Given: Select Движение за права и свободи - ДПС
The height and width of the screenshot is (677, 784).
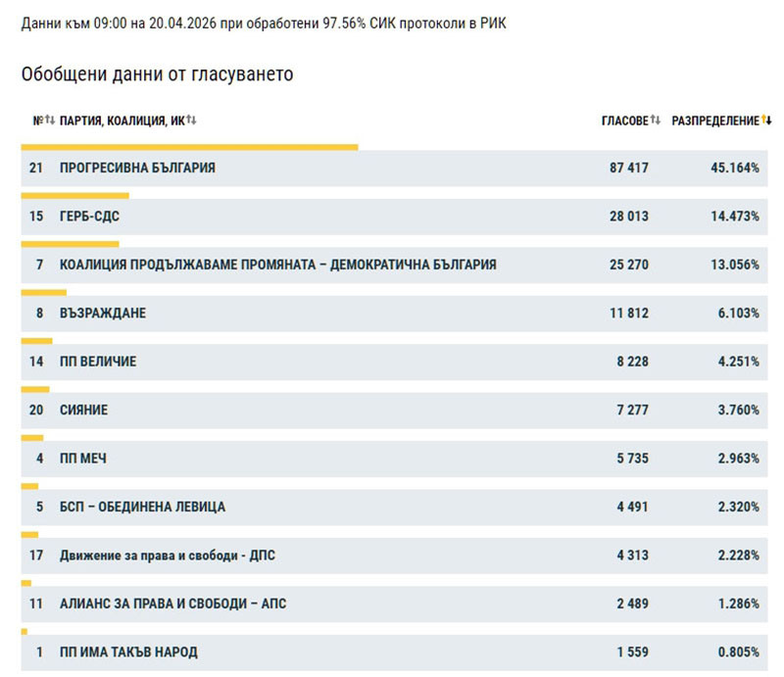Looking at the screenshot, I should click(x=168, y=556).
